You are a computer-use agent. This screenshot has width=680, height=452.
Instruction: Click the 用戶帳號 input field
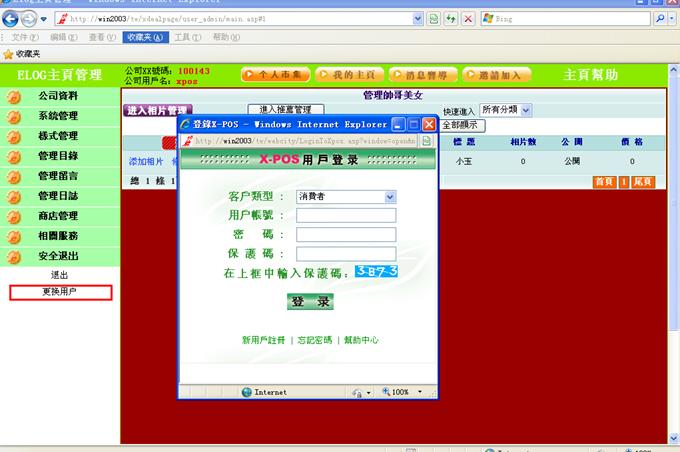(x=346, y=215)
